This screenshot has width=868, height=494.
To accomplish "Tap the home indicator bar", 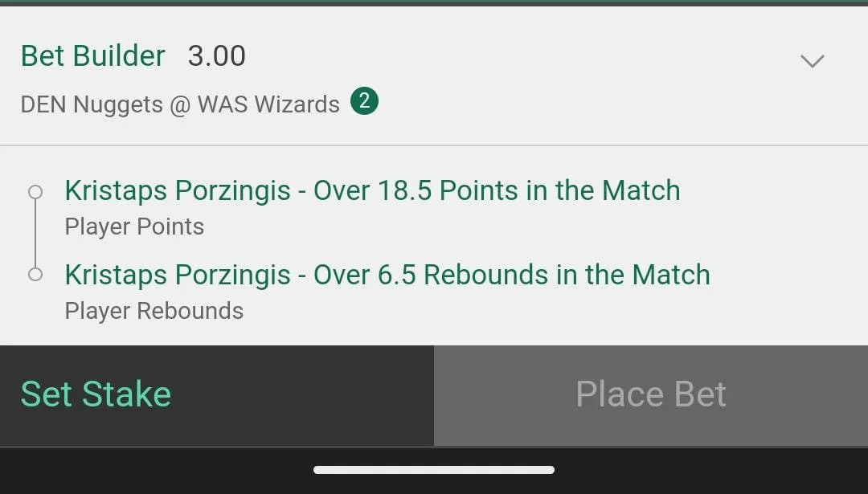I will tap(433, 470).
